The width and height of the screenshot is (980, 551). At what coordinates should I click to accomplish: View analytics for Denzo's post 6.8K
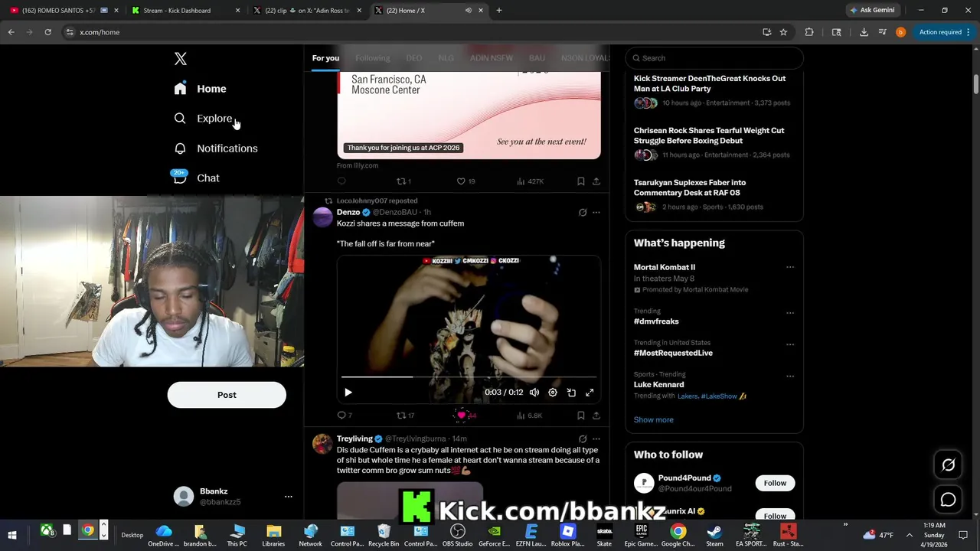(529, 416)
